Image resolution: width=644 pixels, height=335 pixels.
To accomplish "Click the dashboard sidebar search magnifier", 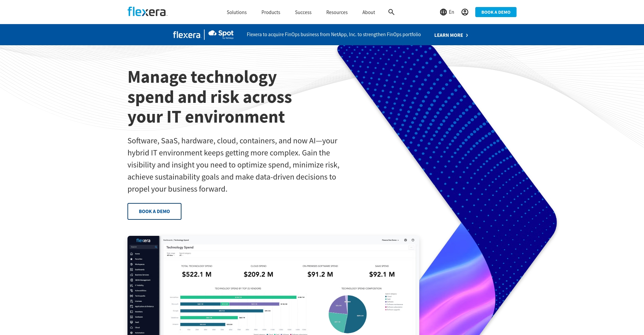I will tap(156, 247).
